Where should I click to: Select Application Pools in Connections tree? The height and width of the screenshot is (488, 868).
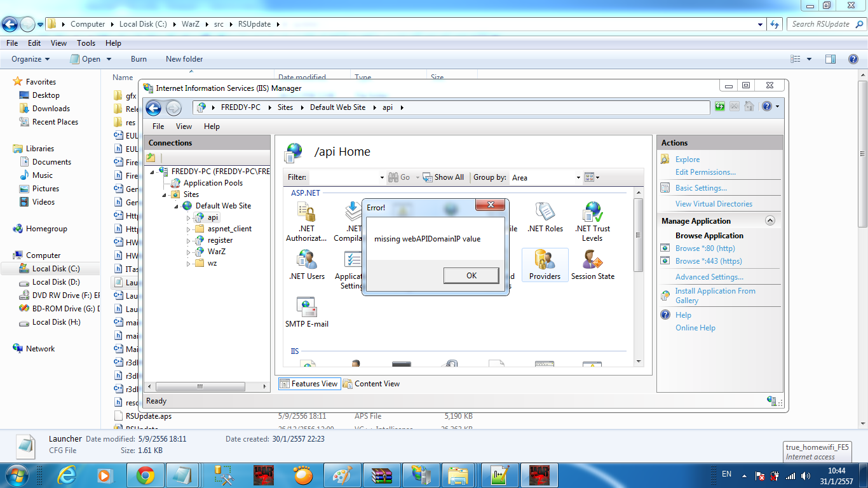[x=213, y=183]
